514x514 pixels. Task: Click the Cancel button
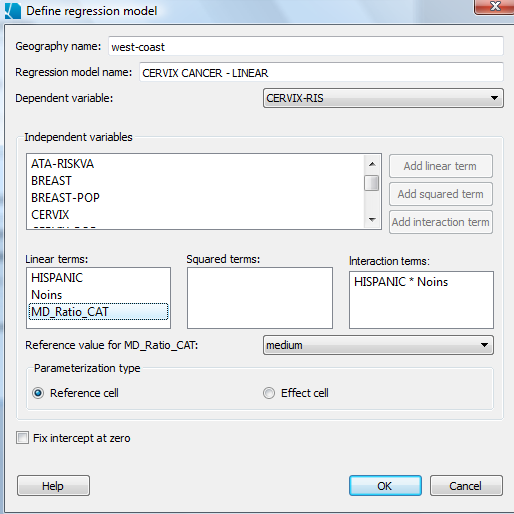[466, 486]
